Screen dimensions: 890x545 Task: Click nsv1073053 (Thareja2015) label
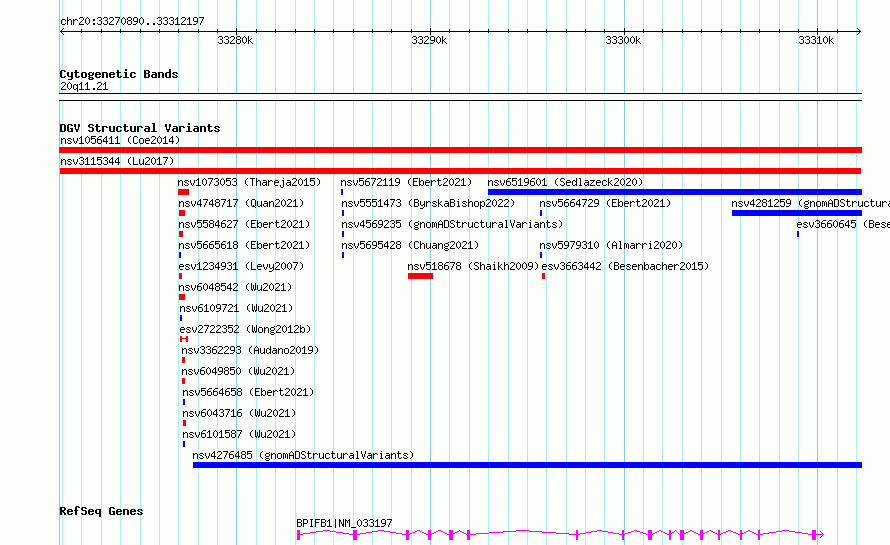point(249,182)
